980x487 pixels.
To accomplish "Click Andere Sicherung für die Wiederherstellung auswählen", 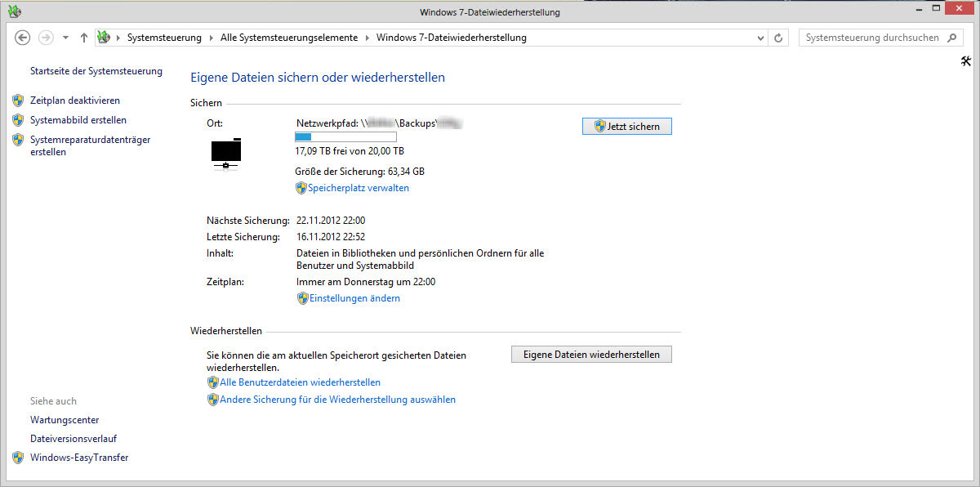I will pos(337,400).
